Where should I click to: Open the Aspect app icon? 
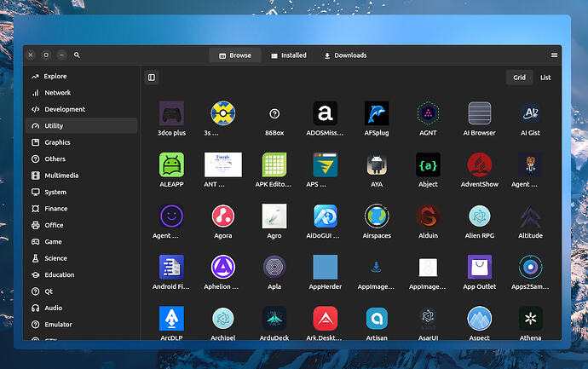479,319
